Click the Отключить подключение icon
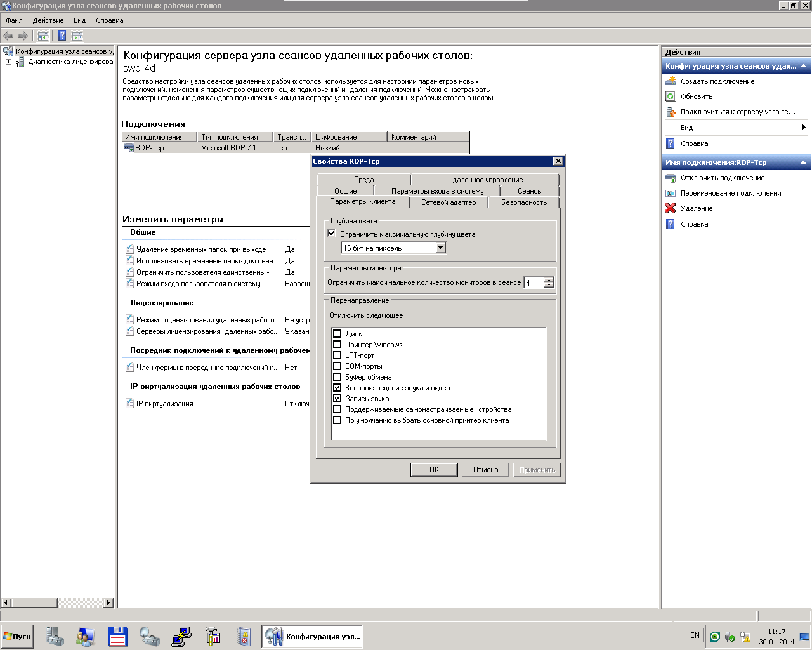This screenshot has width=812, height=650. pos(671,178)
